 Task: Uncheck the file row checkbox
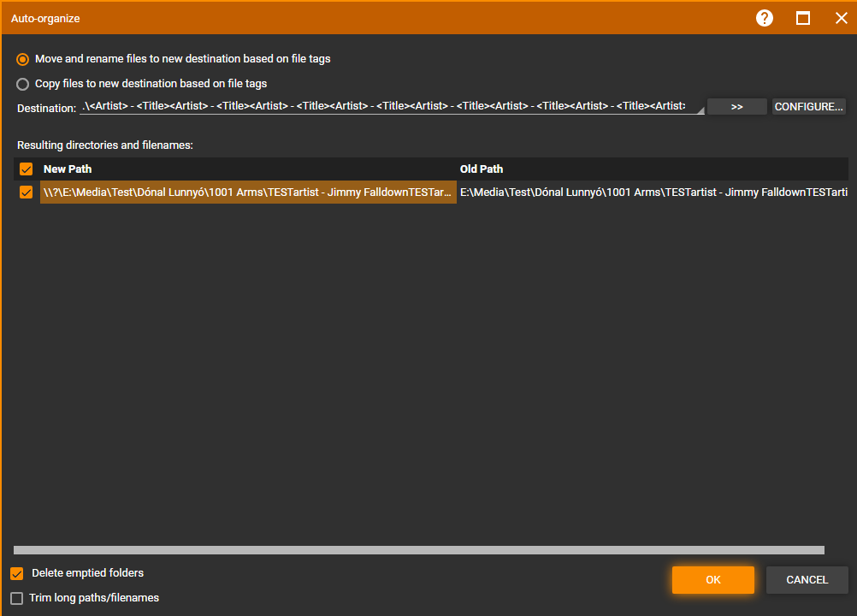click(x=27, y=192)
